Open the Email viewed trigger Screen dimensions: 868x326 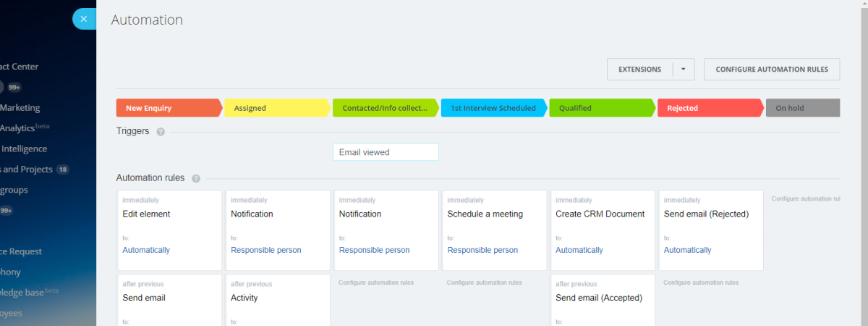click(x=386, y=152)
